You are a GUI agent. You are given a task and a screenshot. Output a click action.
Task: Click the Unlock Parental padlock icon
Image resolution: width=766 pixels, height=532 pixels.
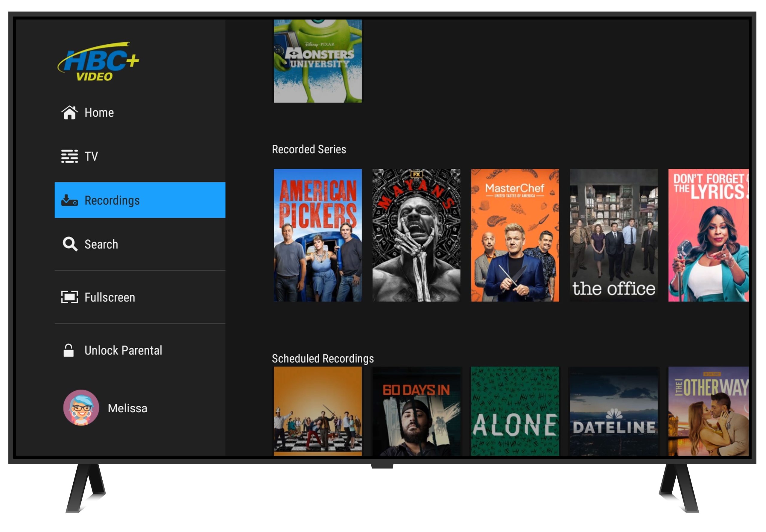pyautogui.click(x=69, y=351)
